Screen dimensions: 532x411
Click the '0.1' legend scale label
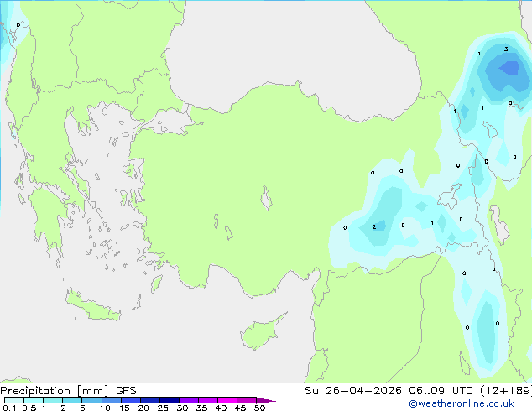tap(9, 408)
